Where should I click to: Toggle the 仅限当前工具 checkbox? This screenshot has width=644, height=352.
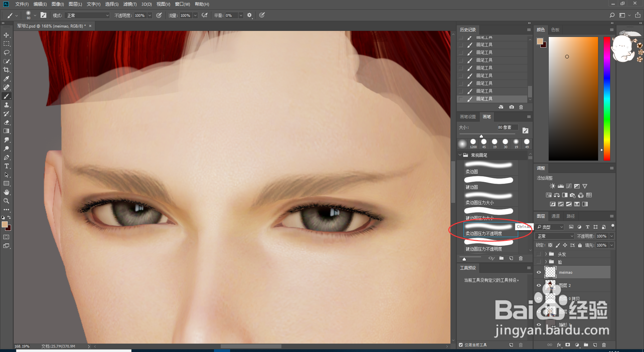coord(461,345)
